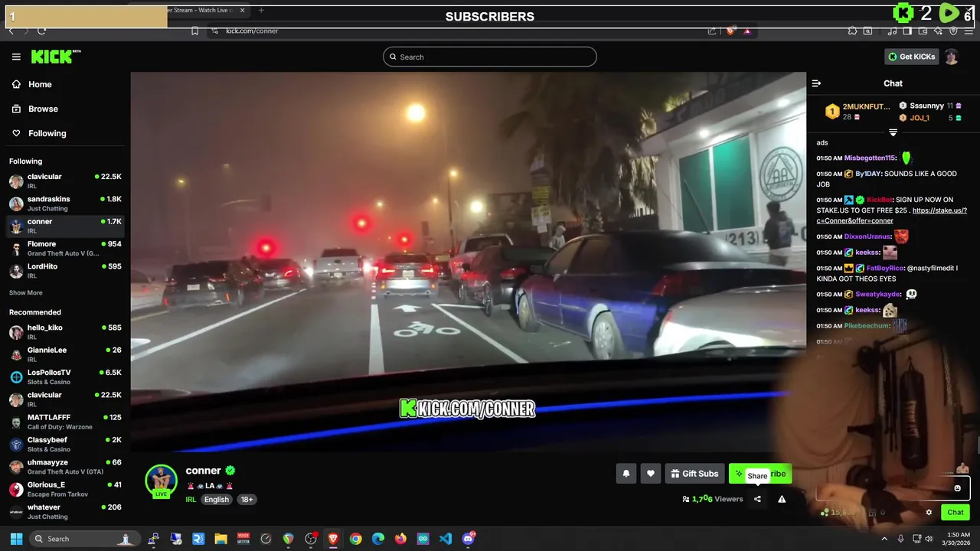The width and height of the screenshot is (980, 551).
Task: Click the Windows taskbar Search box
Action: [84, 539]
